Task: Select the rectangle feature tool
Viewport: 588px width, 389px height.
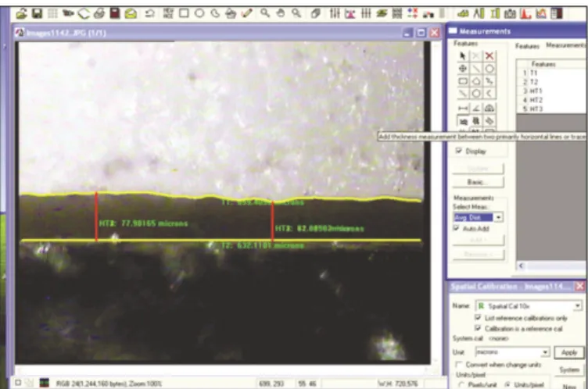Action: [463, 81]
